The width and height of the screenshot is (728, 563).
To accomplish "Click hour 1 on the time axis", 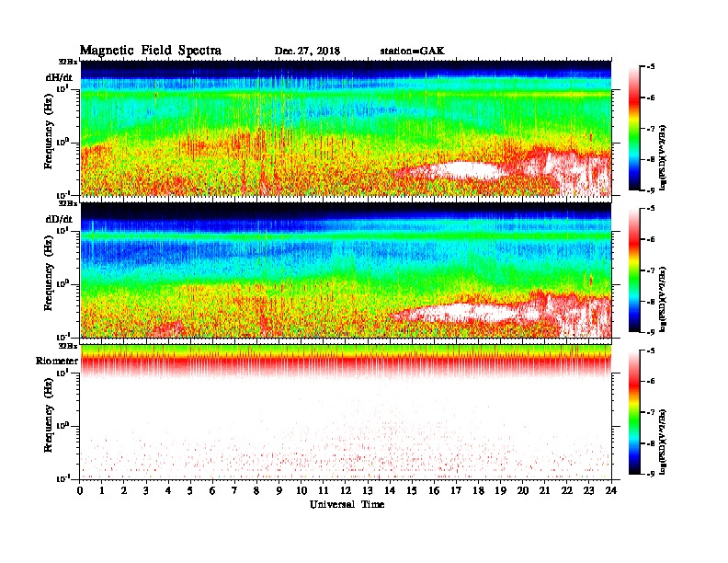I will tap(102, 491).
